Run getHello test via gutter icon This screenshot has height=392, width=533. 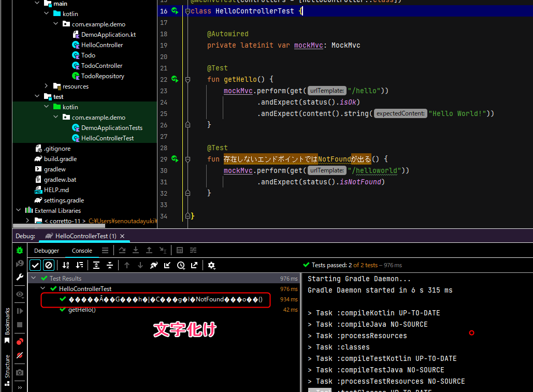coord(175,79)
